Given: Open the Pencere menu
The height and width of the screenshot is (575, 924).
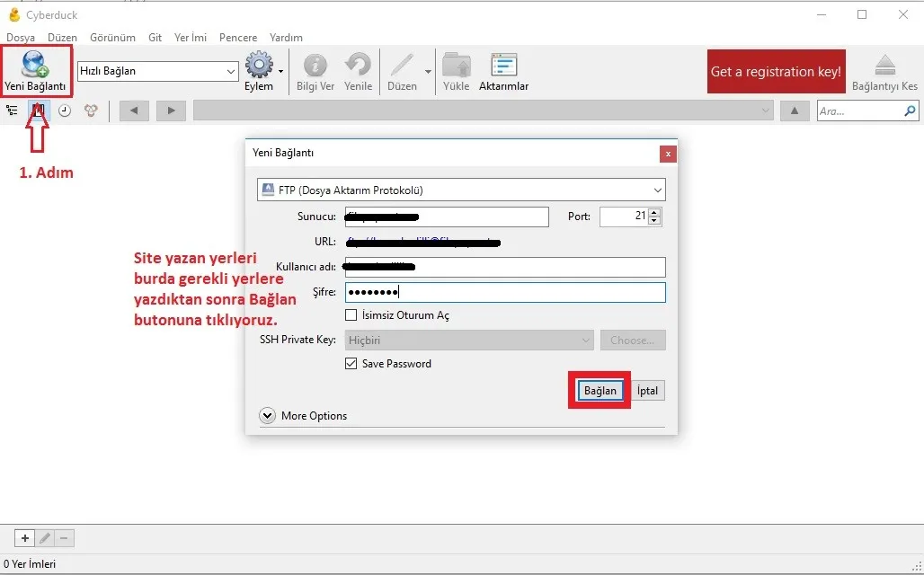Looking at the screenshot, I should (238, 38).
